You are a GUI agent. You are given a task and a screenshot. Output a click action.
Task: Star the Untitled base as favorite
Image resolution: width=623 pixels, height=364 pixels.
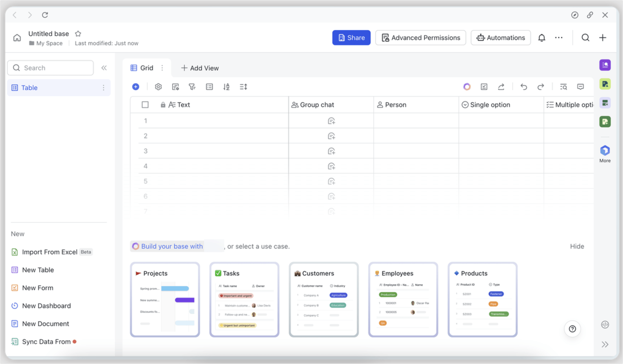click(x=78, y=34)
